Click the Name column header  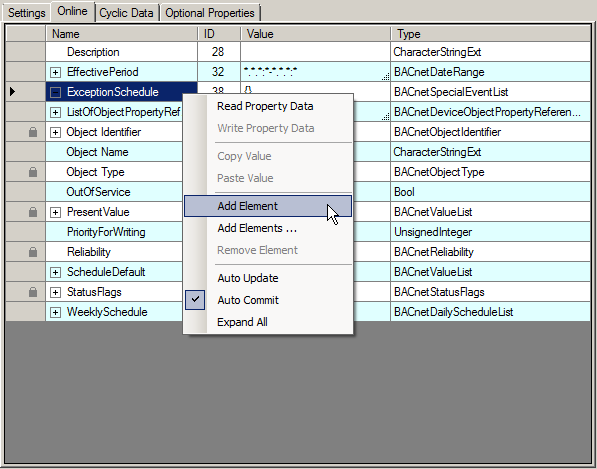pyautogui.click(x=121, y=34)
